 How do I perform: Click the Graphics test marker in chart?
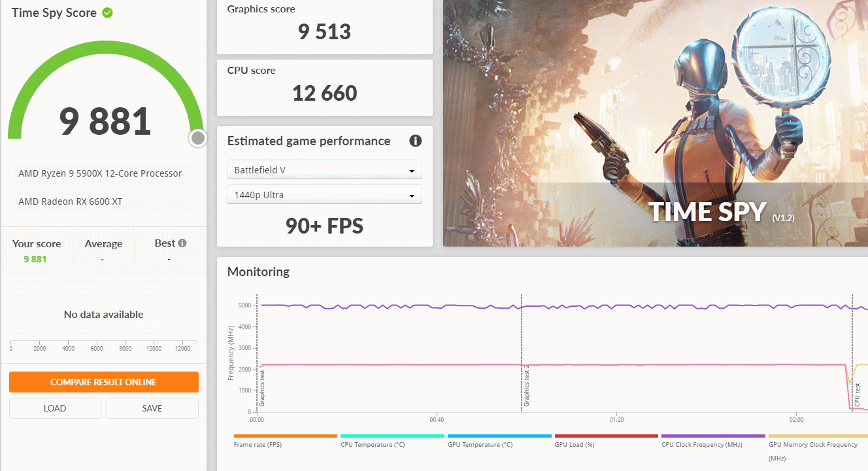click(263, 387)
